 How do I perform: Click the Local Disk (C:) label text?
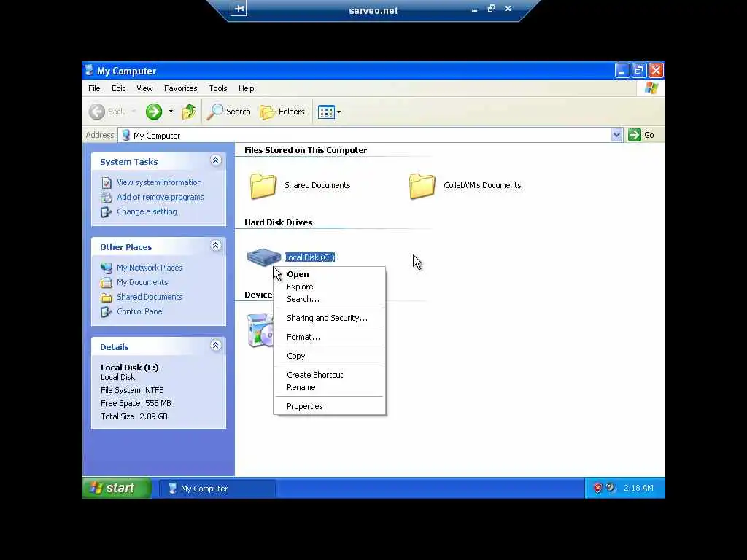coord(309,257)
